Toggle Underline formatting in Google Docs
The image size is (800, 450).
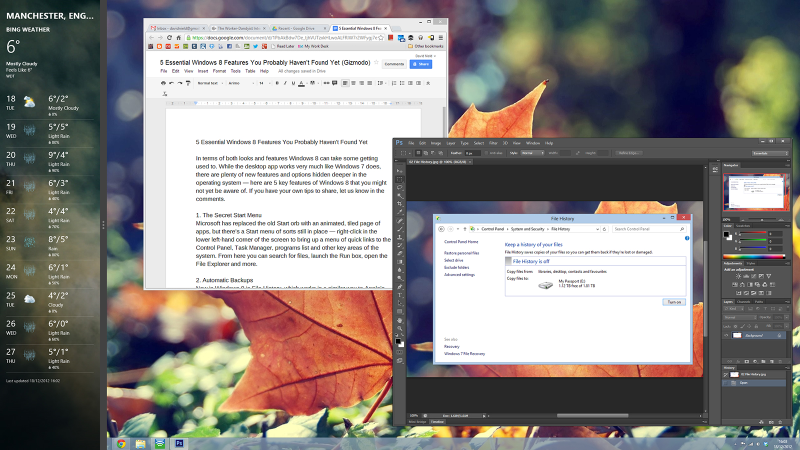293,83
